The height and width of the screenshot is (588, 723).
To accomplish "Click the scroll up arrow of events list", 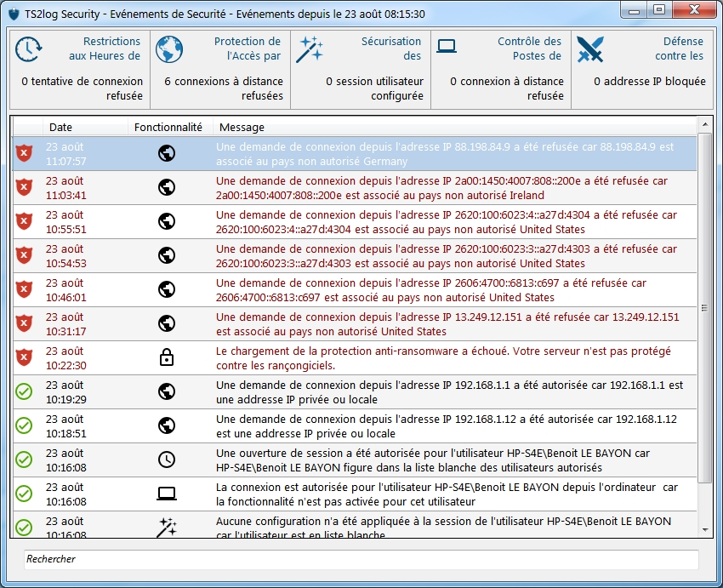I will click(704, 124).
